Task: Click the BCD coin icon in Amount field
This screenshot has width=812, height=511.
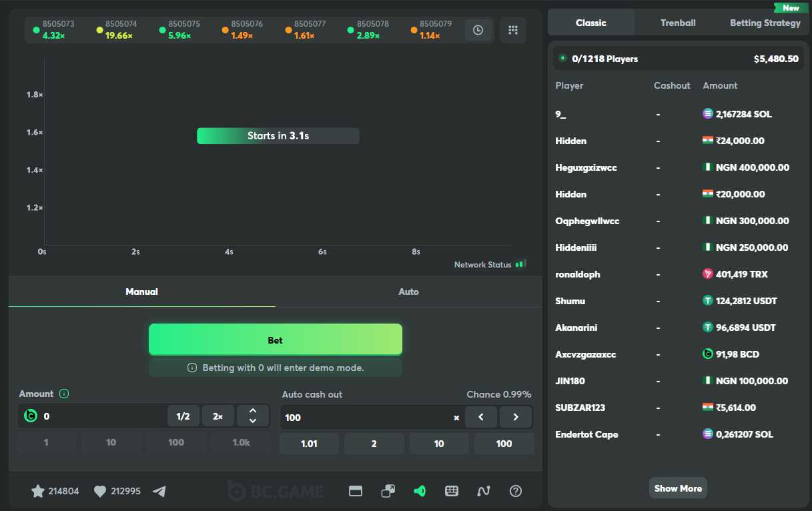Action: tap(31, 416)
